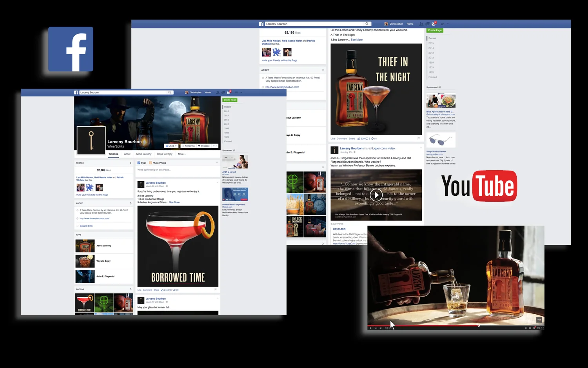
Task: Click the thumbs-up count on the Thief in the Night post
Action: pos(361,138)
